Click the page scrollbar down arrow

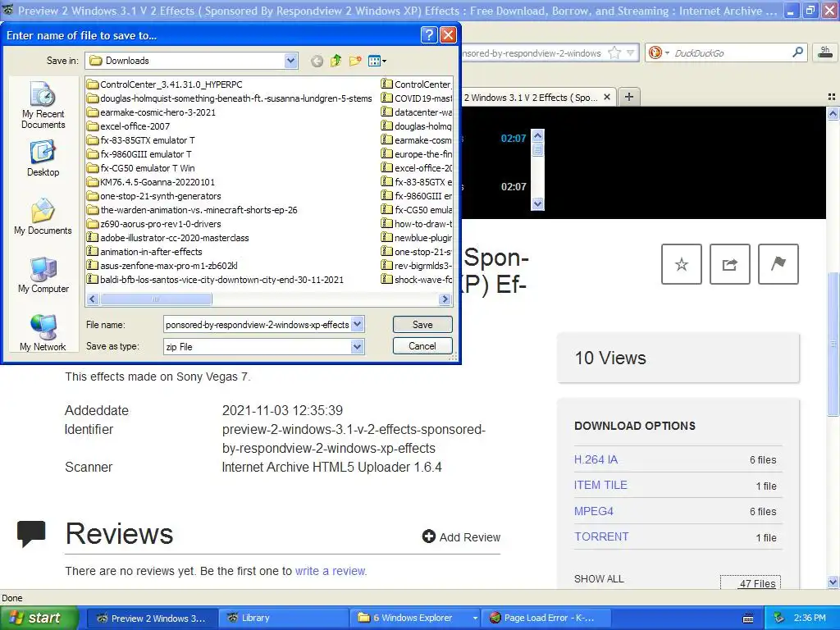[x=833, y=582]
